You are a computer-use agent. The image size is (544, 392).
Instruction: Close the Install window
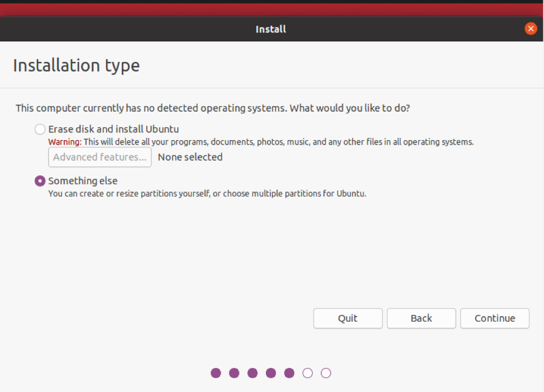point(531,29)
